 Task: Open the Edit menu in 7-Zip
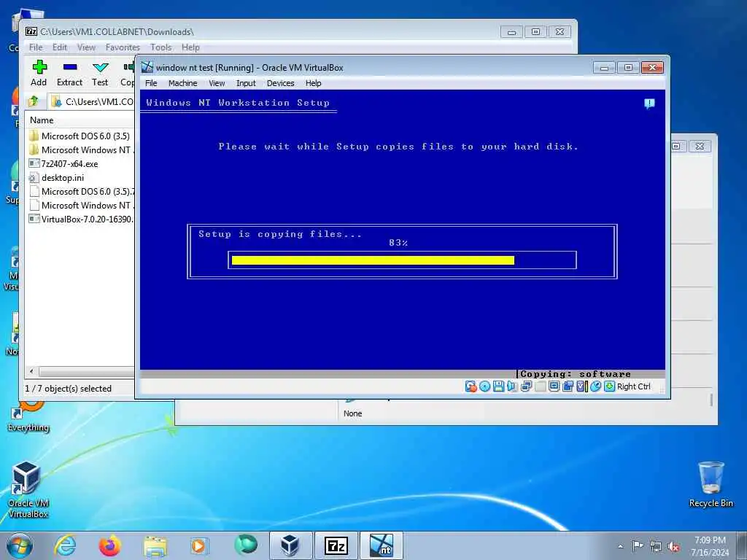pos(60,47)
